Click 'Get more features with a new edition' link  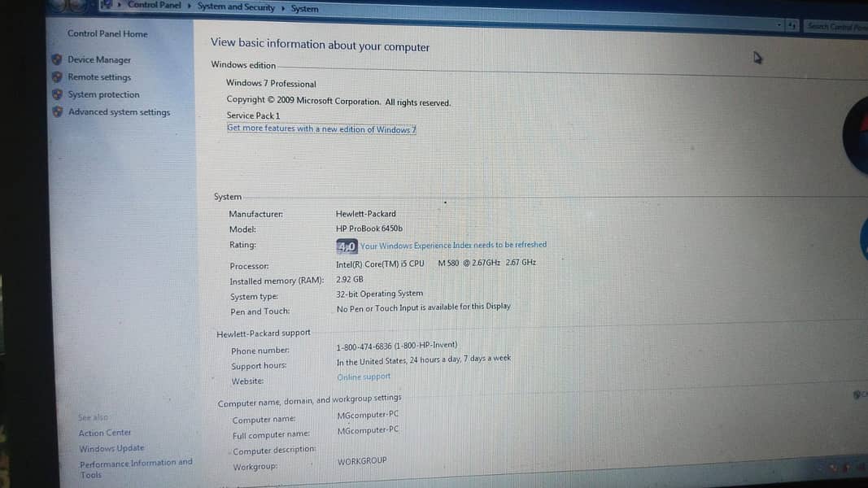coord(321,129)
